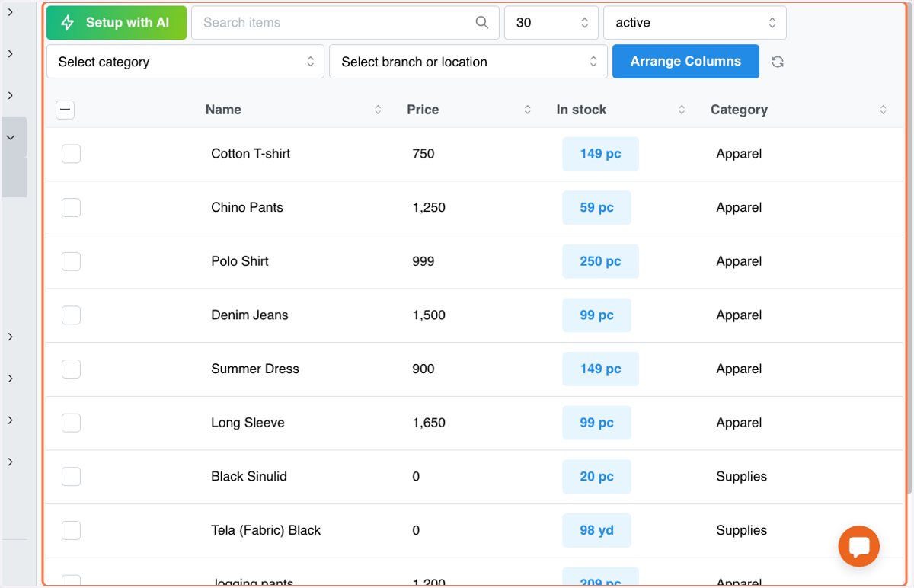Image resolution: width=914 pixels, height=588 pixels.
Task: Open the active status dropdown
Action: coord(695,23)
